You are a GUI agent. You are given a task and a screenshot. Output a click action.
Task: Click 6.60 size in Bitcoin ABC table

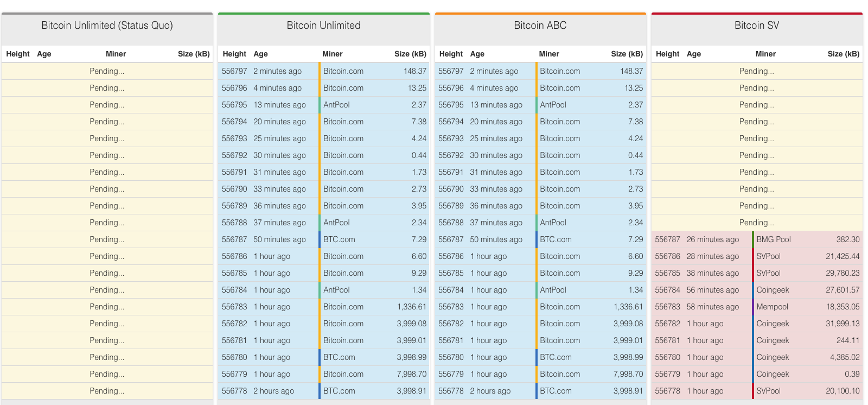click(635, 256)
